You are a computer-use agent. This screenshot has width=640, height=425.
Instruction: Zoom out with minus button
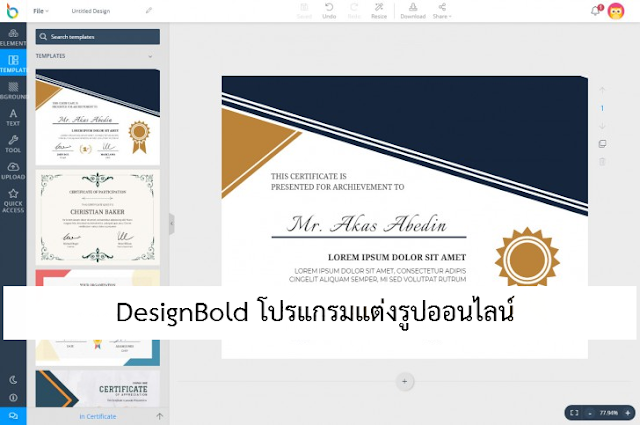coord(590,413)
